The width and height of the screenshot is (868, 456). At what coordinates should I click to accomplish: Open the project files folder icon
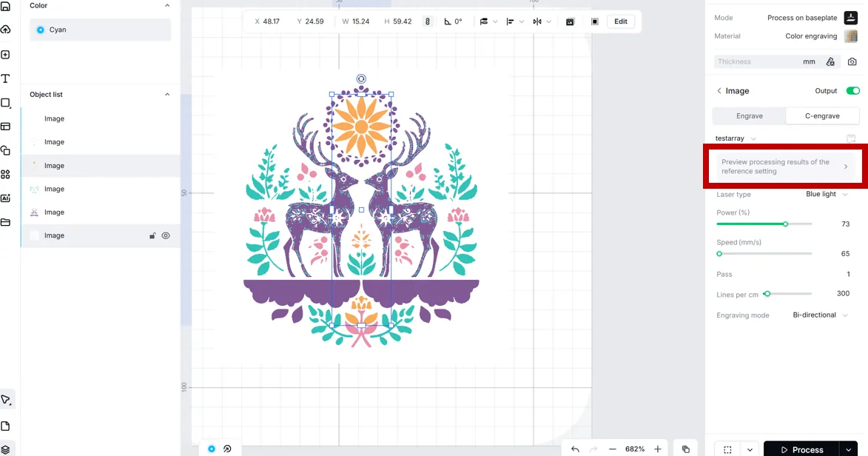5,222
